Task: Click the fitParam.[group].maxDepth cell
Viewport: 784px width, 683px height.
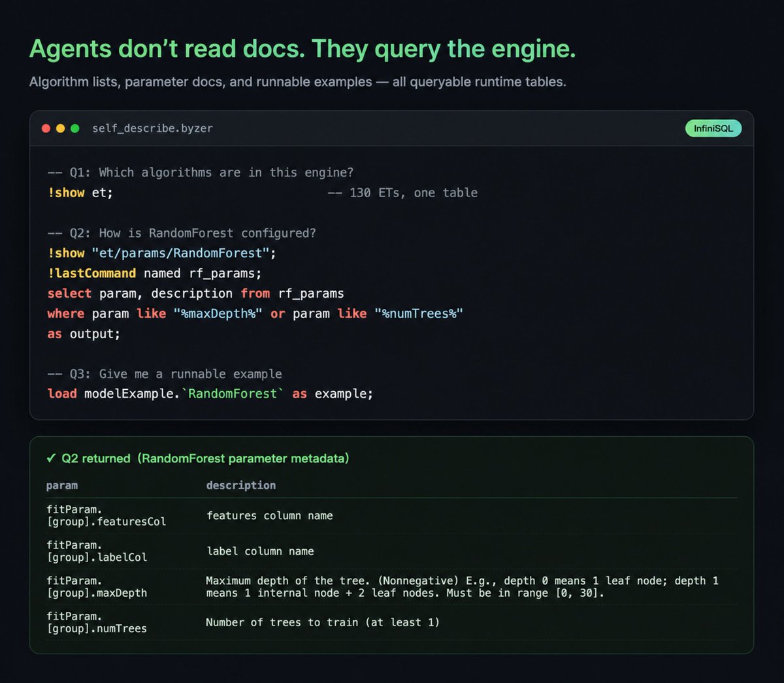Action: pyautogui.click(x=97, y=587)
